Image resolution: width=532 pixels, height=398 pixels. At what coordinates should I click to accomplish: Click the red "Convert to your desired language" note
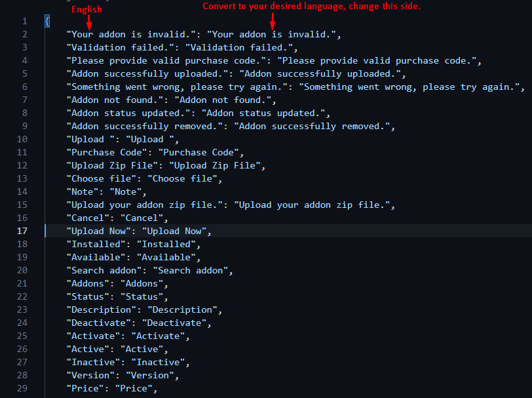[311, 7]
